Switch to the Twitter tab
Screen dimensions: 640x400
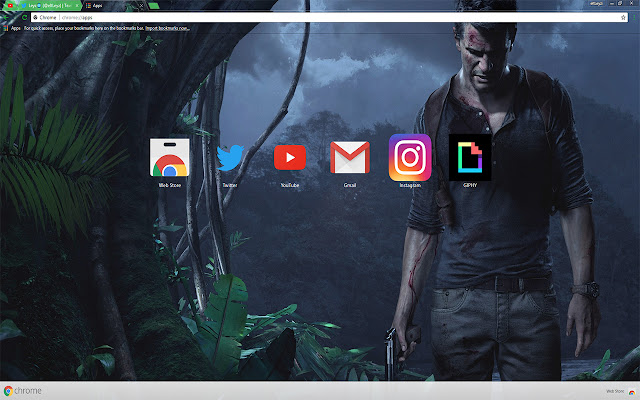(49, 5)
